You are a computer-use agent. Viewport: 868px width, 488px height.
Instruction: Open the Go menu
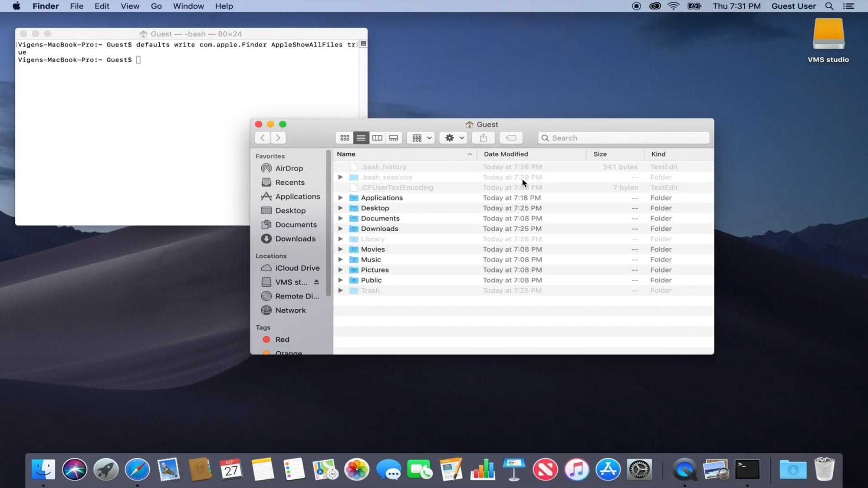coord(156,6)
